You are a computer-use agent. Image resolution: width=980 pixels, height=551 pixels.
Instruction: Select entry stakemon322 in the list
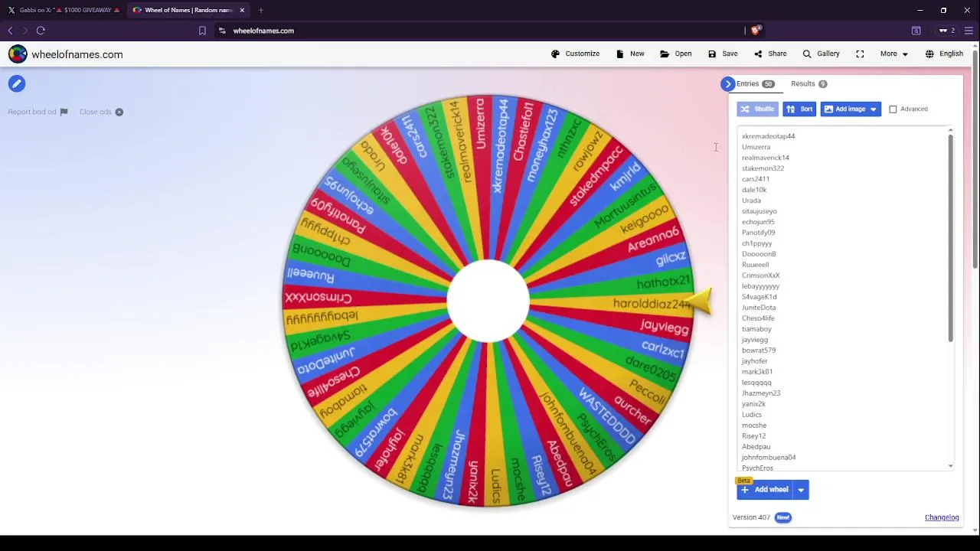coord(763,168)
